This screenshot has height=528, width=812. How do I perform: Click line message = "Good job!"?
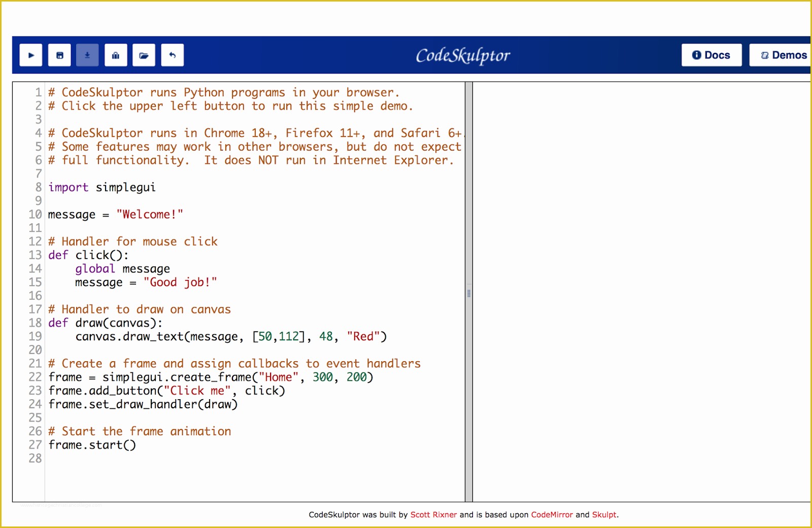(146, 282)
